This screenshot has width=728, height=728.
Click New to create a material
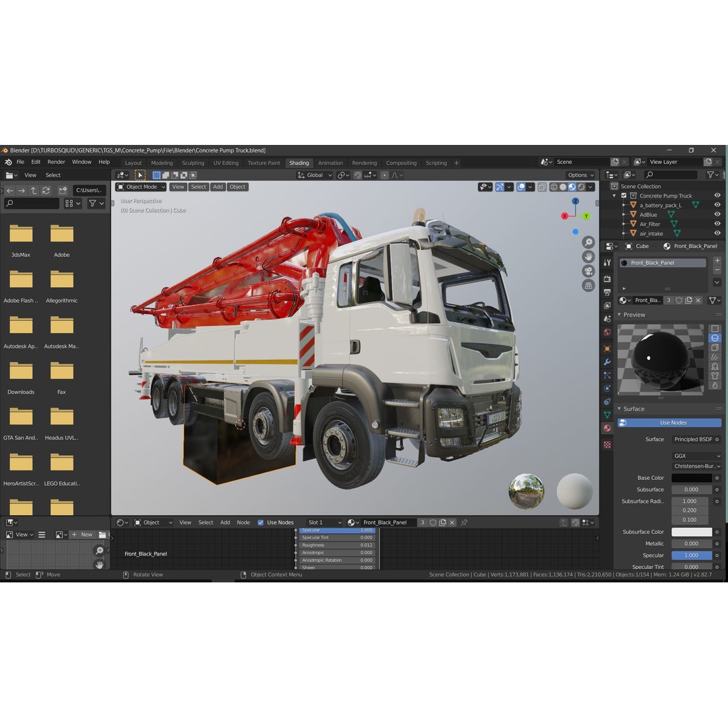coord(85,534)
